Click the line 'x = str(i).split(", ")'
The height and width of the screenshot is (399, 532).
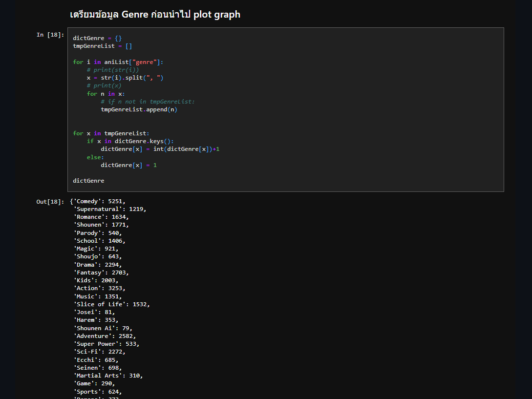125,78
